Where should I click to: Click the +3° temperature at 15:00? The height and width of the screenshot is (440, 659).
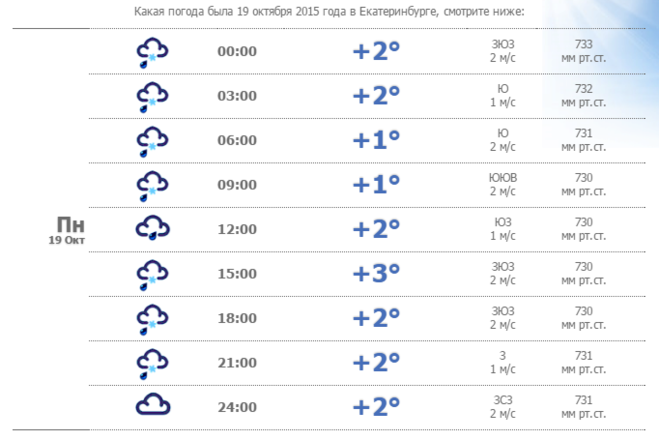pos(376,273)
